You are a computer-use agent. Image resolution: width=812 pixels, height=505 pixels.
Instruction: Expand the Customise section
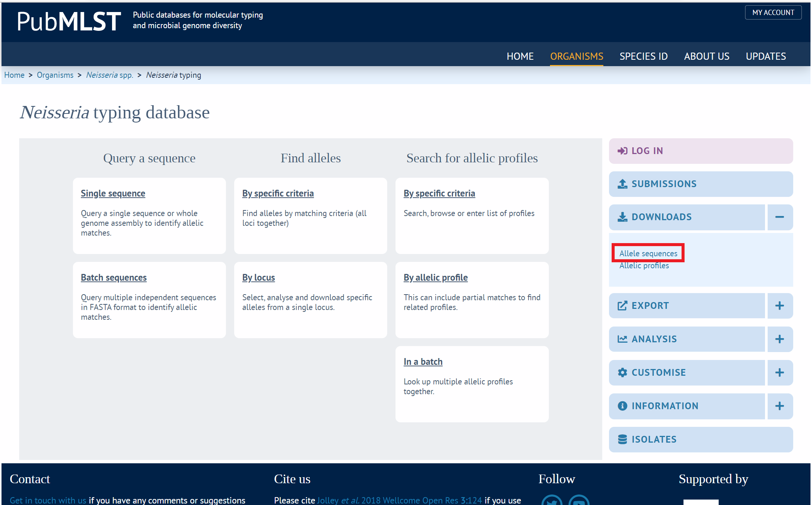point(780,372)
